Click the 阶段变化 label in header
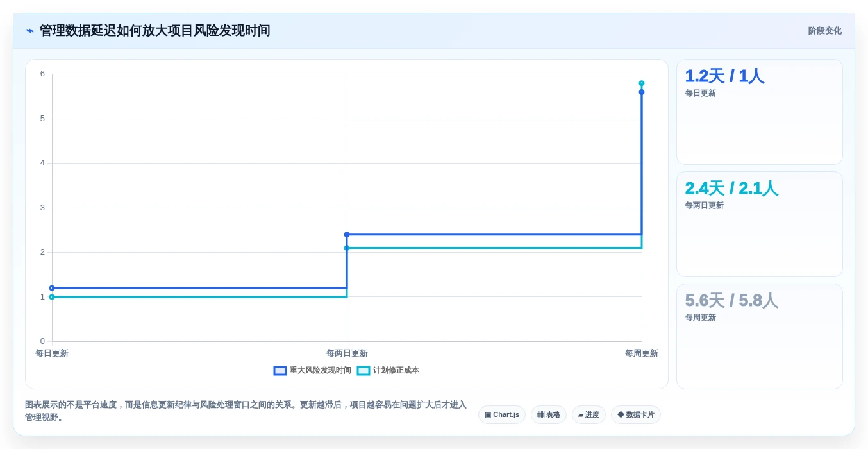This screenshot has width=868, height=449. click(824, 31)
